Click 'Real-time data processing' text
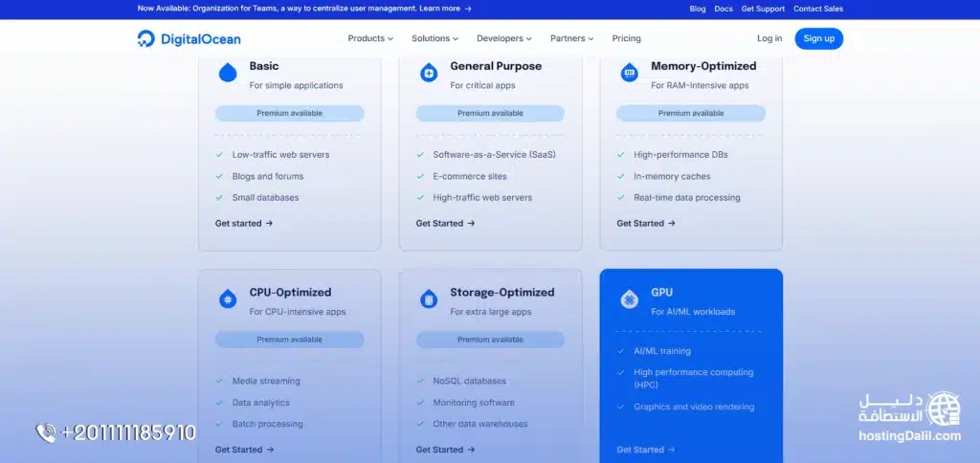The image size is (980, 463). point(687,197)
